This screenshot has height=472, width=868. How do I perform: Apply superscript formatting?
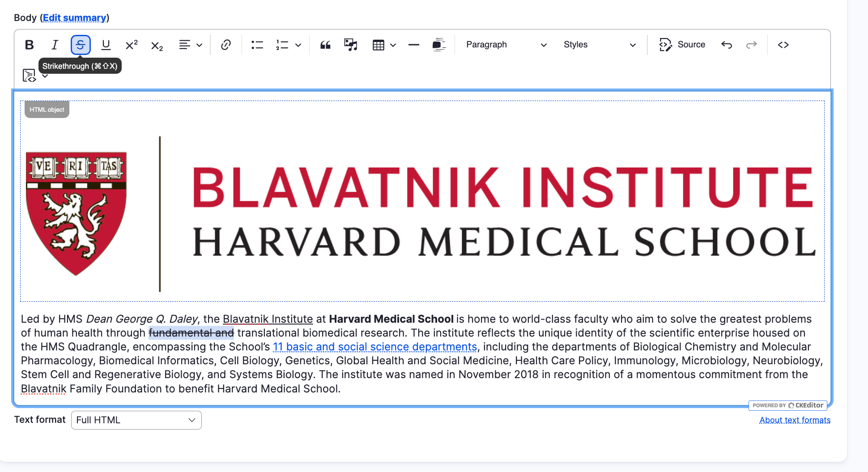(x=132, y=45)
